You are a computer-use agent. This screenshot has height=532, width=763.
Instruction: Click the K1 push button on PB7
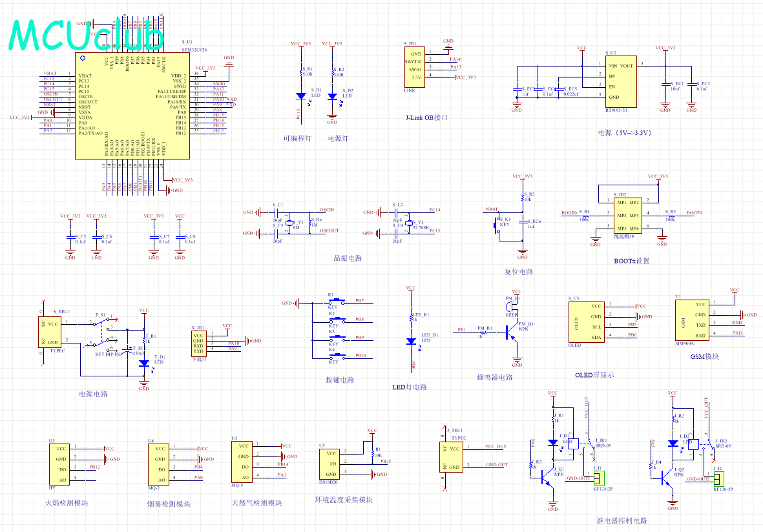click(x=336, y=302)
